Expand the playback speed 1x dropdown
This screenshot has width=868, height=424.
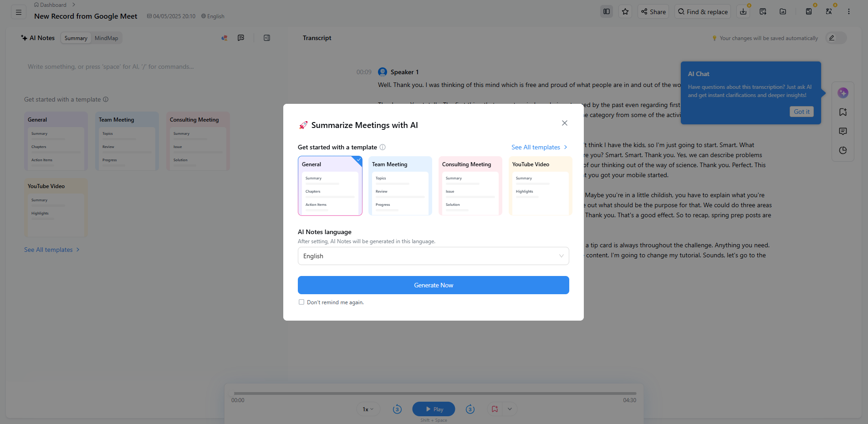pos(368,409)
